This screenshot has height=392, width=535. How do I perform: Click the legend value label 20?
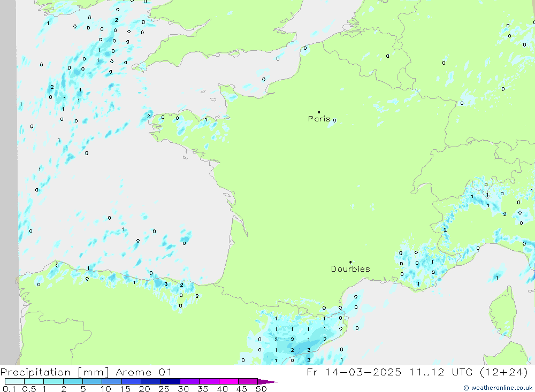point(144,389)
